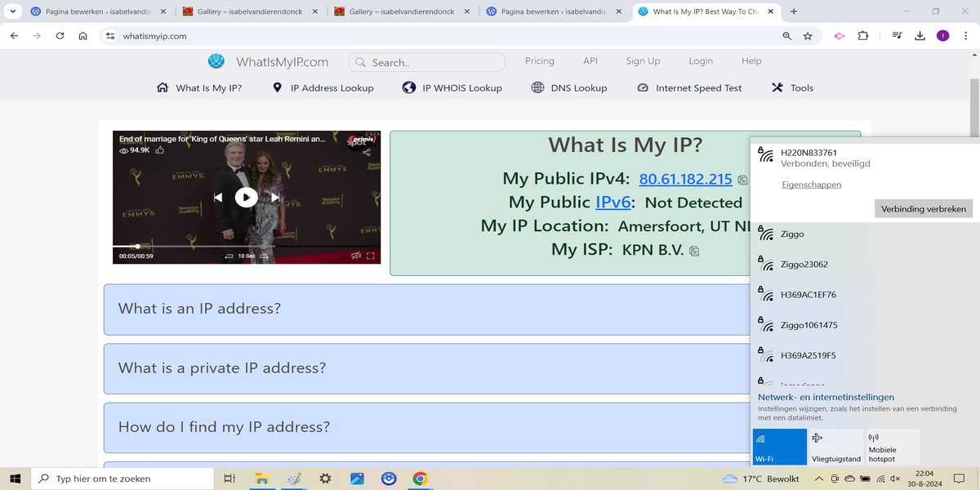Open File Explorer from taskbar
Viewport: 980px width, 490px height.
(x=261, y=479)
